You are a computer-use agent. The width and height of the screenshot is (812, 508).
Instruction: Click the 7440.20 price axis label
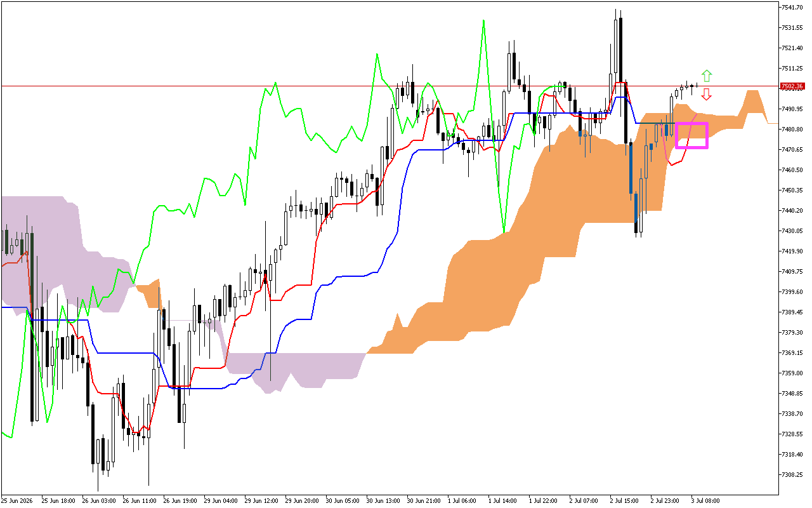[792, 211]
